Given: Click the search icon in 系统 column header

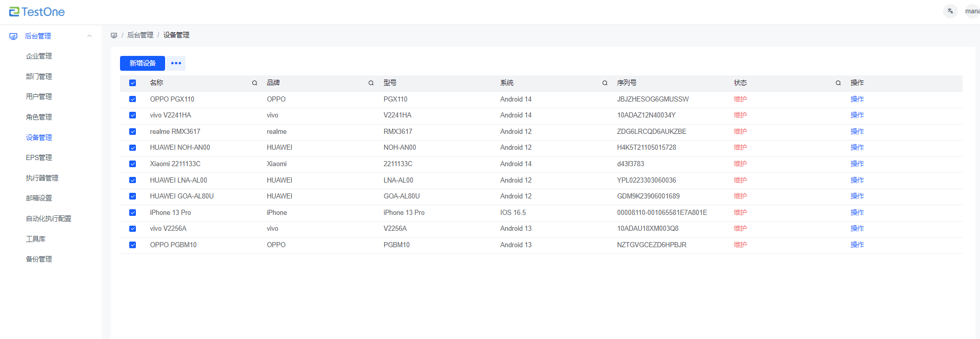Looking at the screenshot, I should 605,83.
